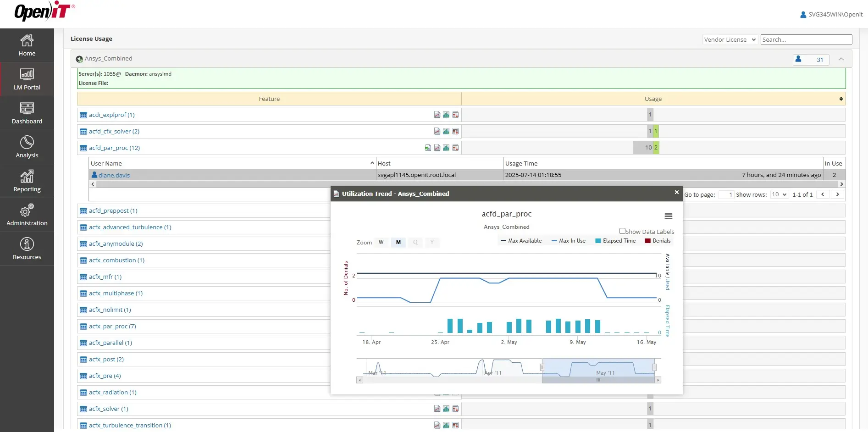Open the Reporting sidebar section
Viewport: 868px width, 432px height.
[x=27, y=181]
